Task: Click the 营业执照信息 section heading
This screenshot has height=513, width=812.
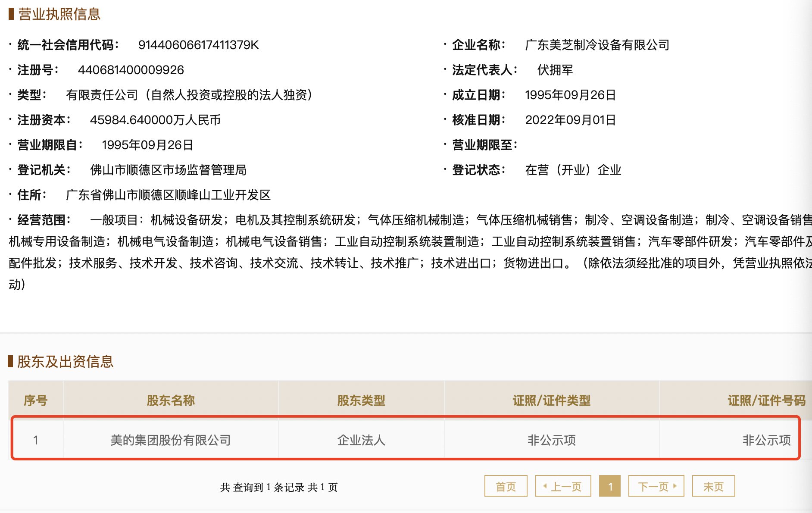Action: tap(59, 14)
